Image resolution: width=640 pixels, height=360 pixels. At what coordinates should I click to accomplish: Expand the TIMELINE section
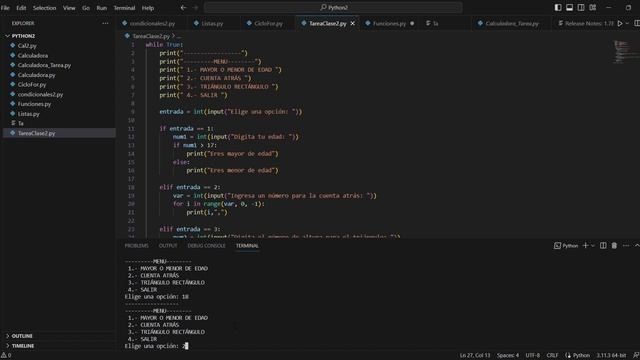[59, 346]
